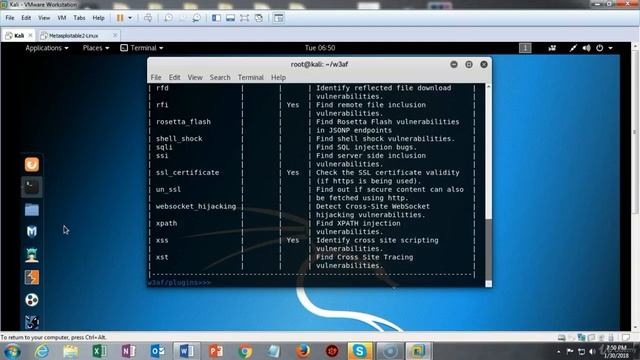The image size is (640, 360).
Task: Toggle the thumbnail bar view icon
Action: (231, 18)
